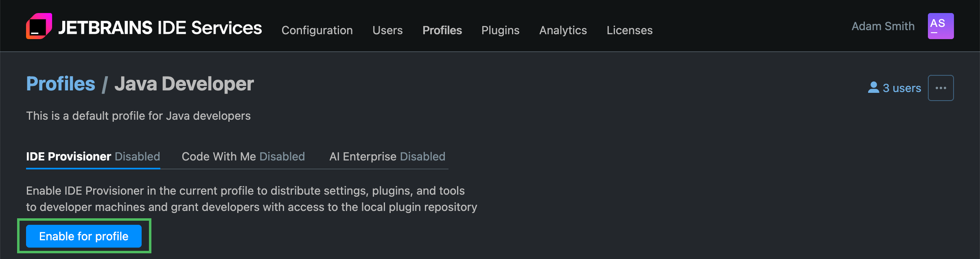980x259 pixels.
Task: View the 3 users assigned to this profile
Action: click(901, 87)
